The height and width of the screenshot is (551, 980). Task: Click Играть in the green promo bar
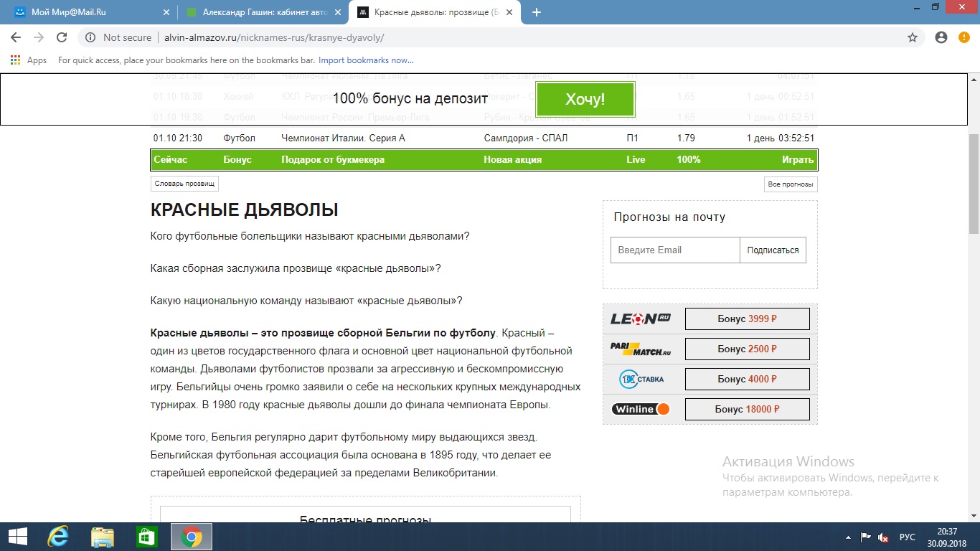tap(798, 159)
